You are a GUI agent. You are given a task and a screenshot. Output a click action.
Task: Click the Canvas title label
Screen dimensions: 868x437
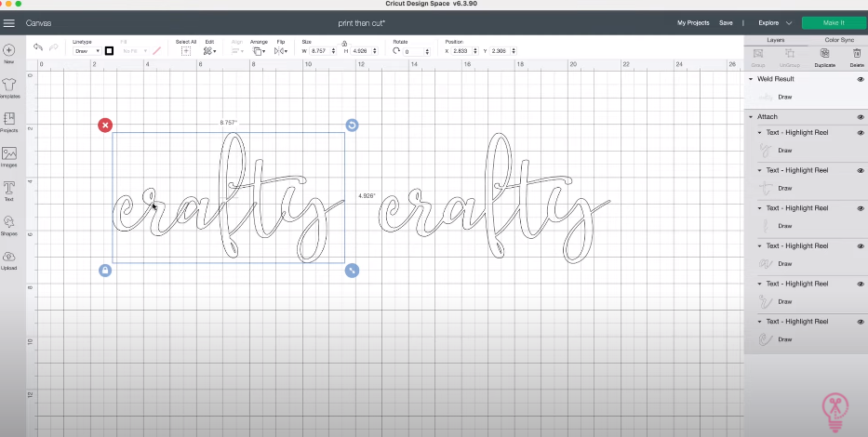[38, 23]
